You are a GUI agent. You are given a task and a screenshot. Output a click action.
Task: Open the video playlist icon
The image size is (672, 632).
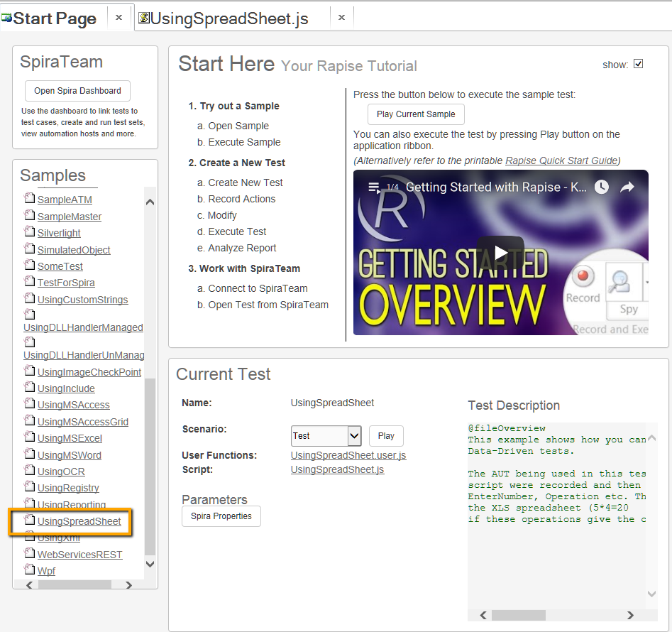pos(374,187)
